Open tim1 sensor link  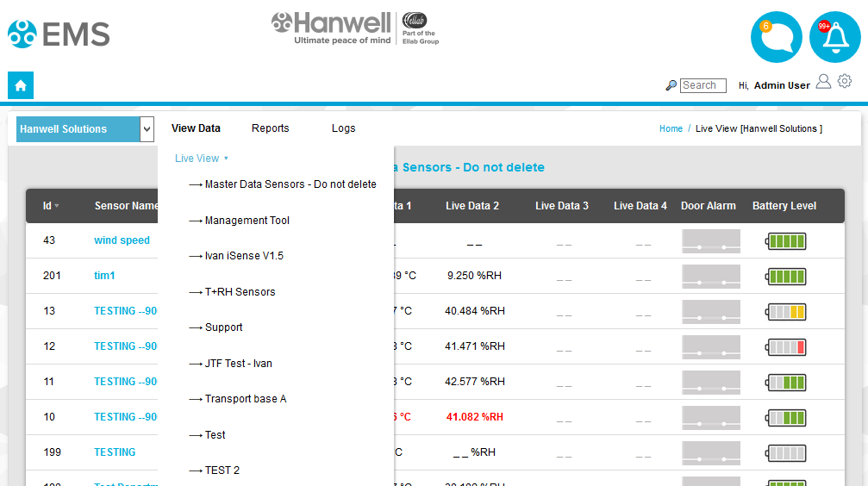click(104, 276)
